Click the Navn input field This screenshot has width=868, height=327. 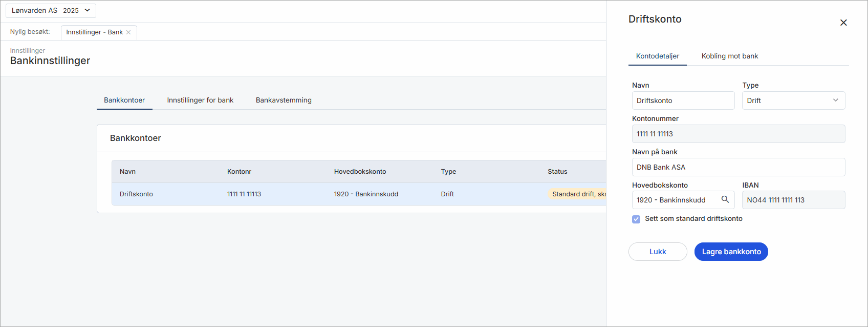(x=683, y=100)
